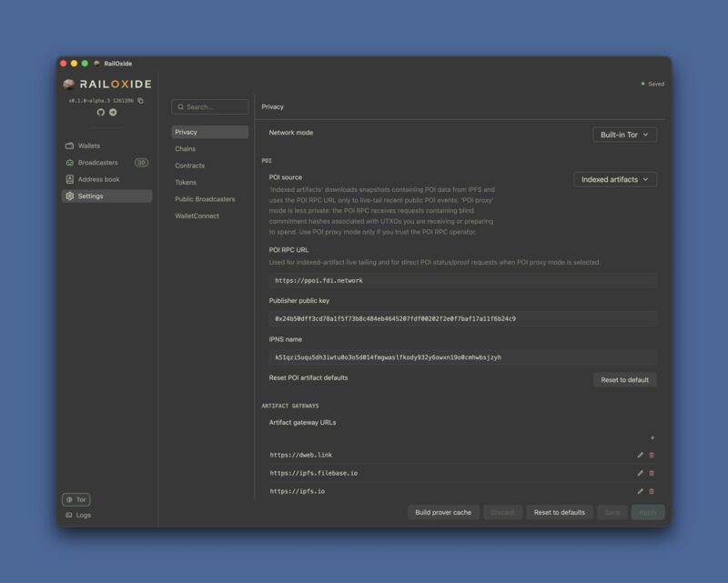The height and width of the screenshot is (583, 728).
Task: Add a new artifact gateway URL
Action: coord(652,437)
